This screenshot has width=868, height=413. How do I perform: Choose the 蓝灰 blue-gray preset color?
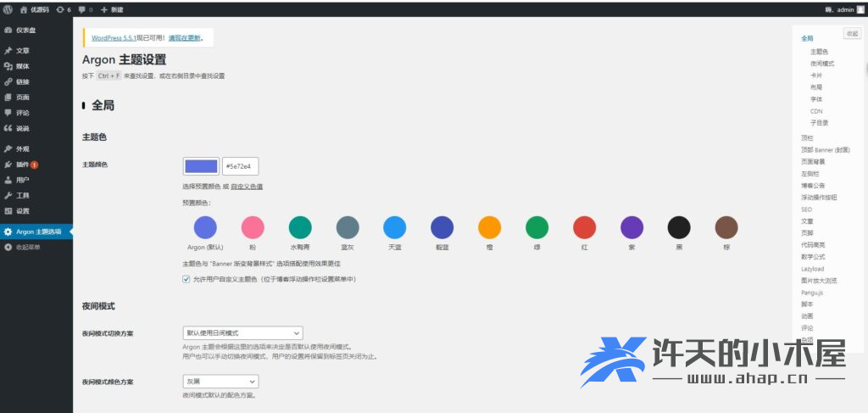[348, 227]
